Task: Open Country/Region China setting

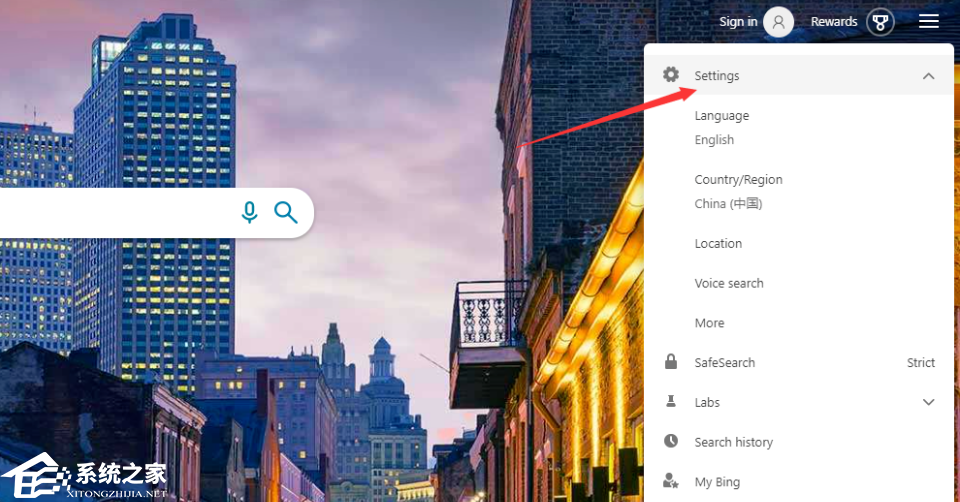Action: 738,192
